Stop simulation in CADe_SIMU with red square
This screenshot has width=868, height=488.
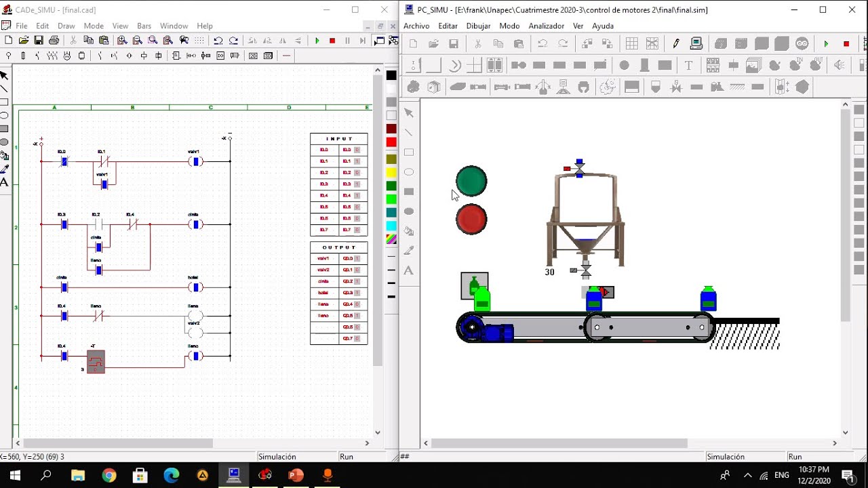pos(332,41)
